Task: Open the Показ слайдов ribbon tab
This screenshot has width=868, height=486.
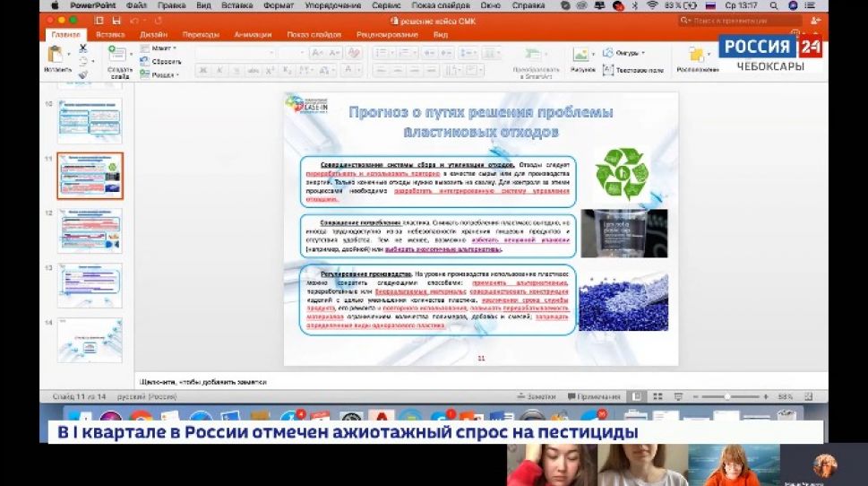Action: pyautogui.click(x=314, y=34)
